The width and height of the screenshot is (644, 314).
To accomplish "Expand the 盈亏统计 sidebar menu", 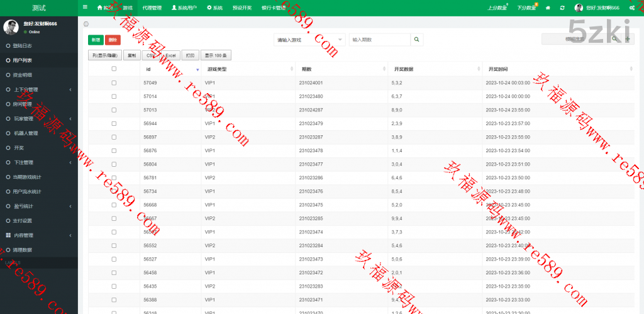I will pyautogui.click(x=38, y=206).
